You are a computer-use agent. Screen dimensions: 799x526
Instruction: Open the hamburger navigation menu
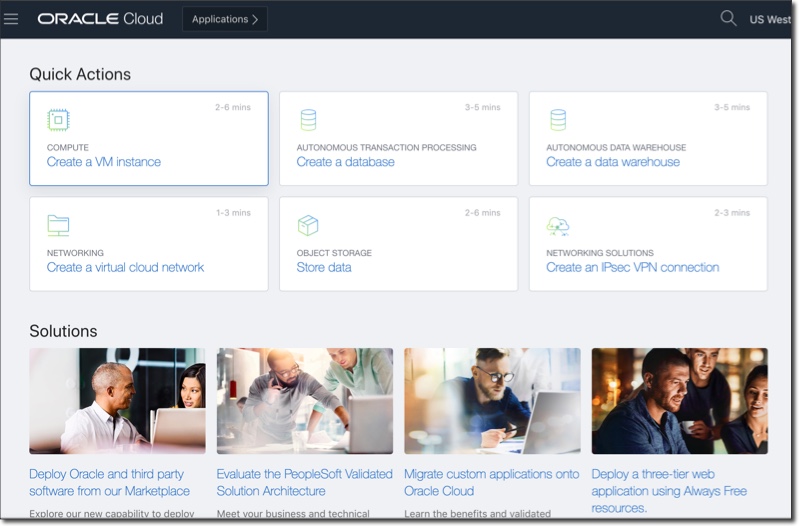pyautogui.click(x=11, y=19)
